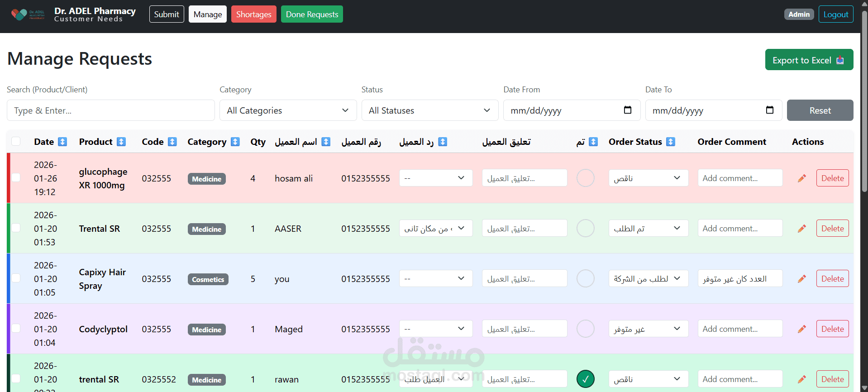The height and width of the screenshot is (392, 868).
Task: Click the Admin role badge
Action: pyautogui.click(x=799, y=14)
